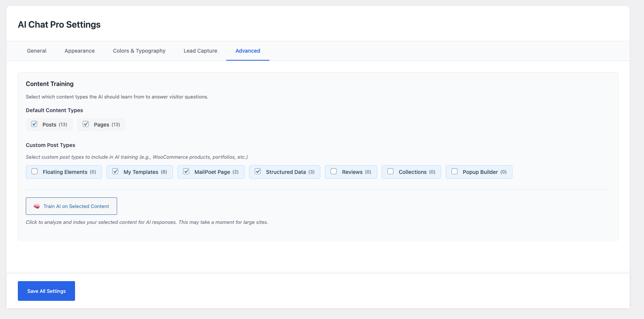Open Colors & Typography tab
Viewport: 644px width, 319px height.
[139, 51]
